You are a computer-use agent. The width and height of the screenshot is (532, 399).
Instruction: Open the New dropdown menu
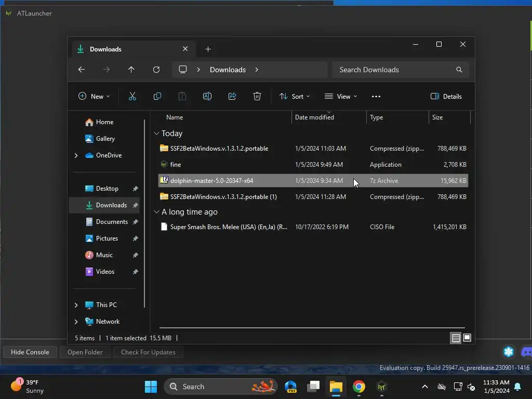pyautogui.click(x=94, y=96)
